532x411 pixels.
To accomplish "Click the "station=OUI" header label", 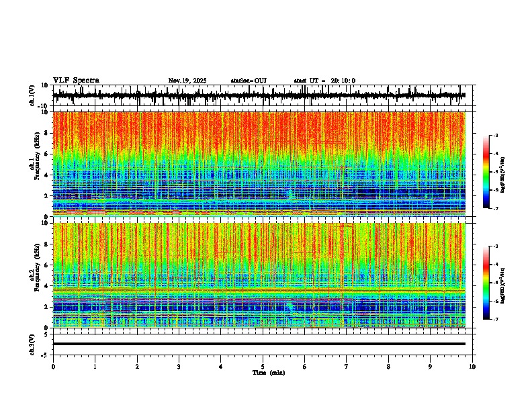I will pos(249,81).
